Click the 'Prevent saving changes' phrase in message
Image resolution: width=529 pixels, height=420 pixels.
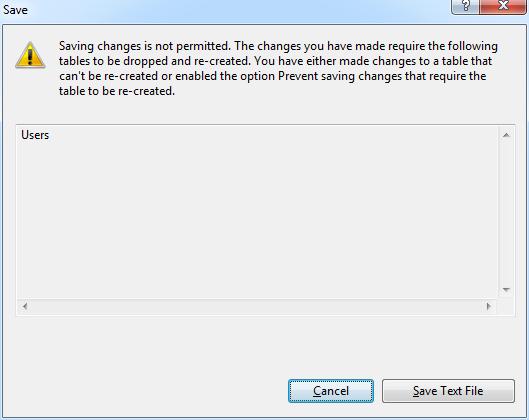339,76
